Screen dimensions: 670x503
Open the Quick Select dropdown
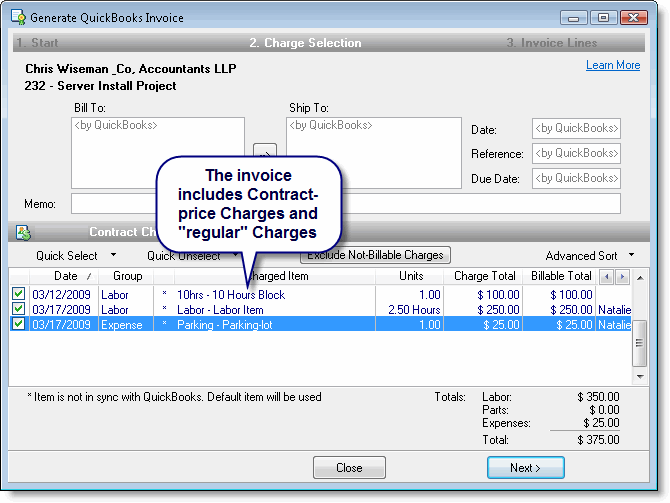(x=75, y=256)
